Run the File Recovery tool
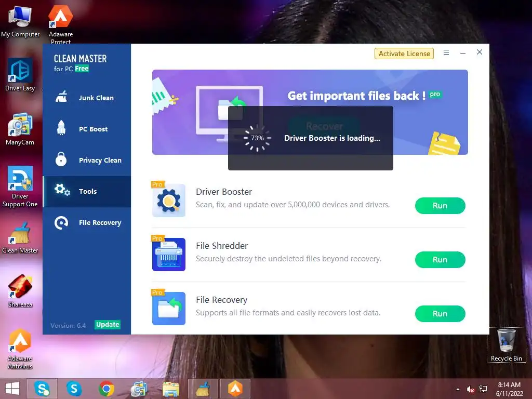 click(440, 314)
